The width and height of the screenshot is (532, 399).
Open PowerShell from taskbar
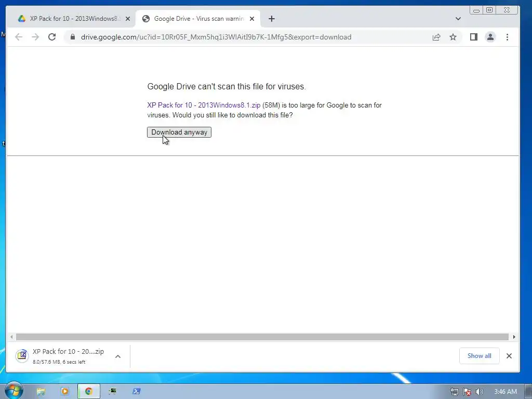(x=137, y=392)
